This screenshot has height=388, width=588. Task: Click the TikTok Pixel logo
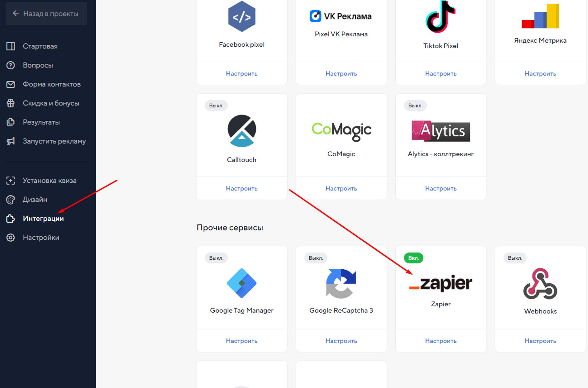[440, 16]
